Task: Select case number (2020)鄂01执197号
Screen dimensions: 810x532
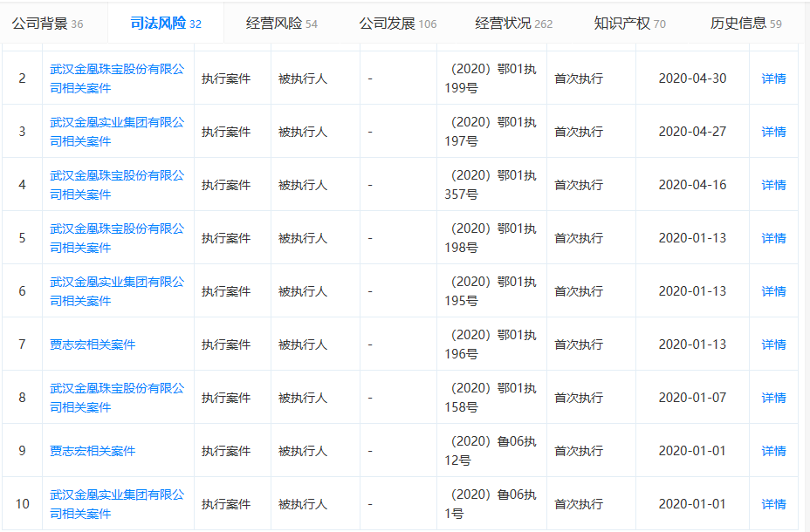Action: coord(491,132)
